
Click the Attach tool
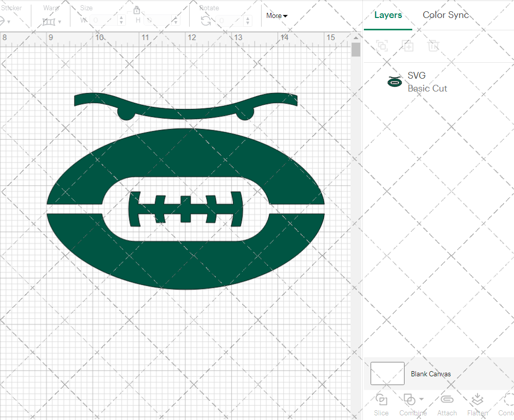[x=447, y=405]
